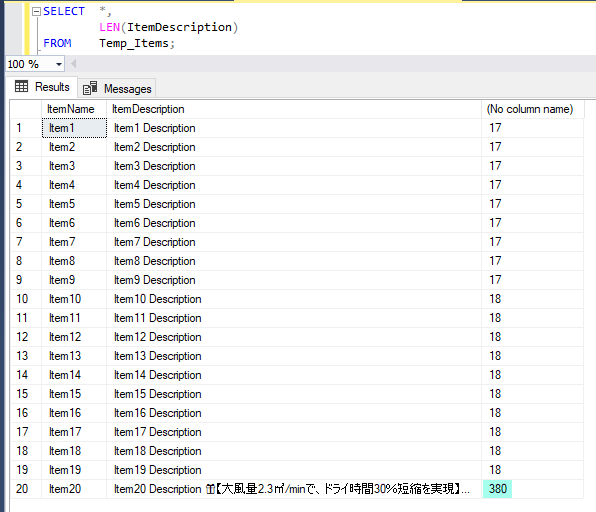The width and height of the screenshot is (596, 512).
Task: Select the Item18 name cell
Action: [x=74, y=451]
